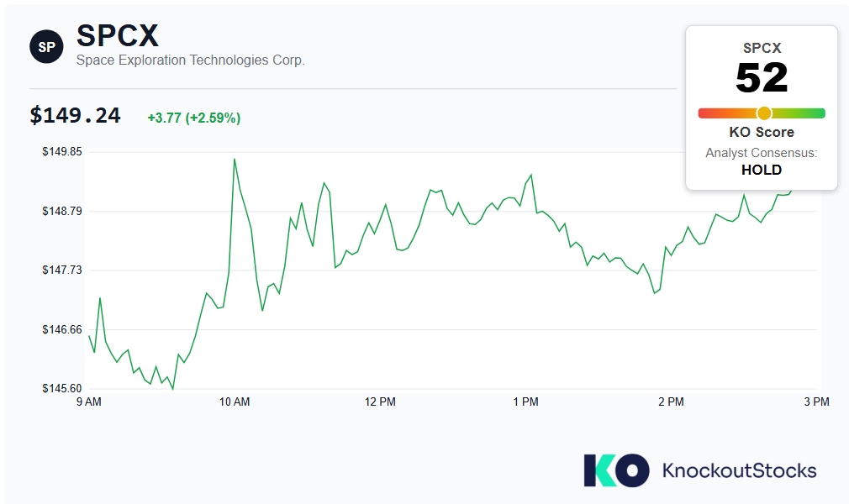The image size is (849, 504).
Task: Click the KO Score label
Action: coord(762,132)
